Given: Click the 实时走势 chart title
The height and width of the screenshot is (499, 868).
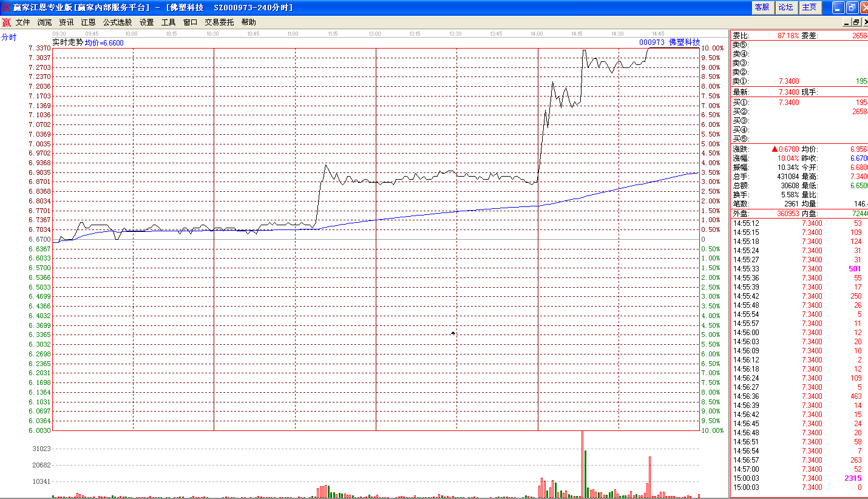Looking at the screenshot, I should click(68, 42).
